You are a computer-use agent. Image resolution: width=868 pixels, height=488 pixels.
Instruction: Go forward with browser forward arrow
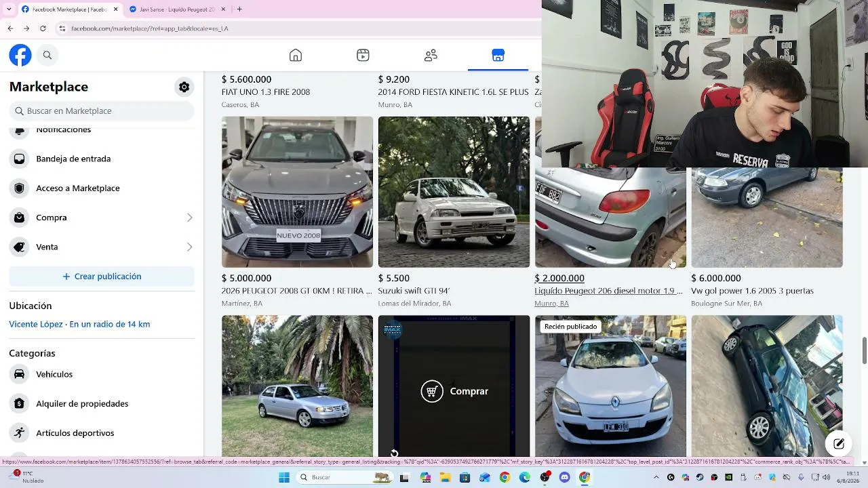pos(26,28)
